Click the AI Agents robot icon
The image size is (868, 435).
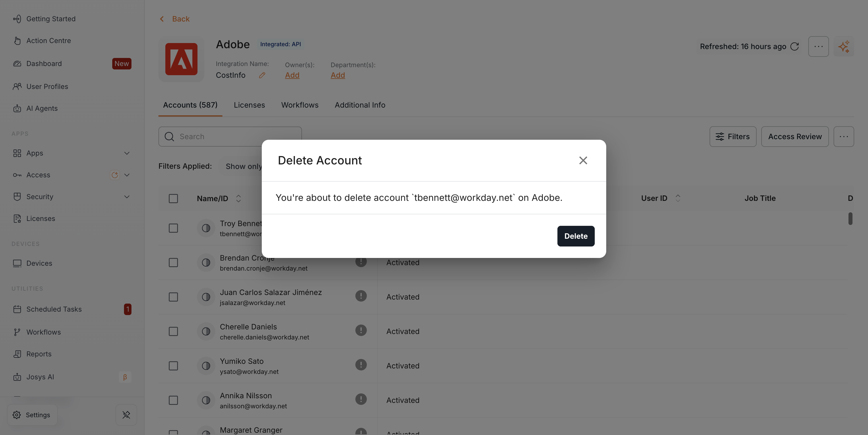[x=17, y=108]
